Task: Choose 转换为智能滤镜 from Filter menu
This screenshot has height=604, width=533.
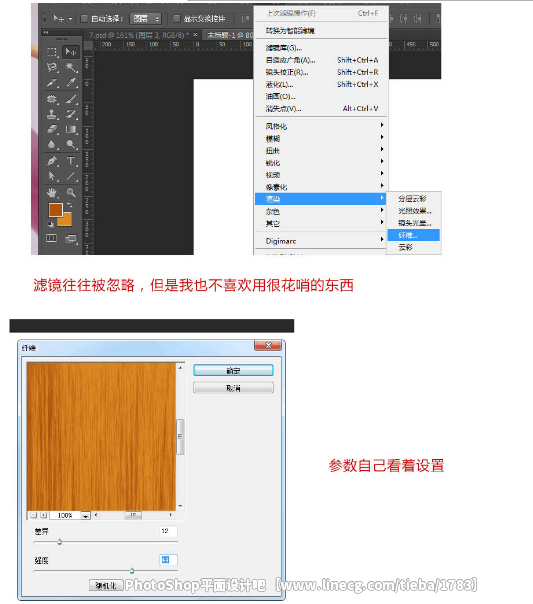Action: coord(320,30)
